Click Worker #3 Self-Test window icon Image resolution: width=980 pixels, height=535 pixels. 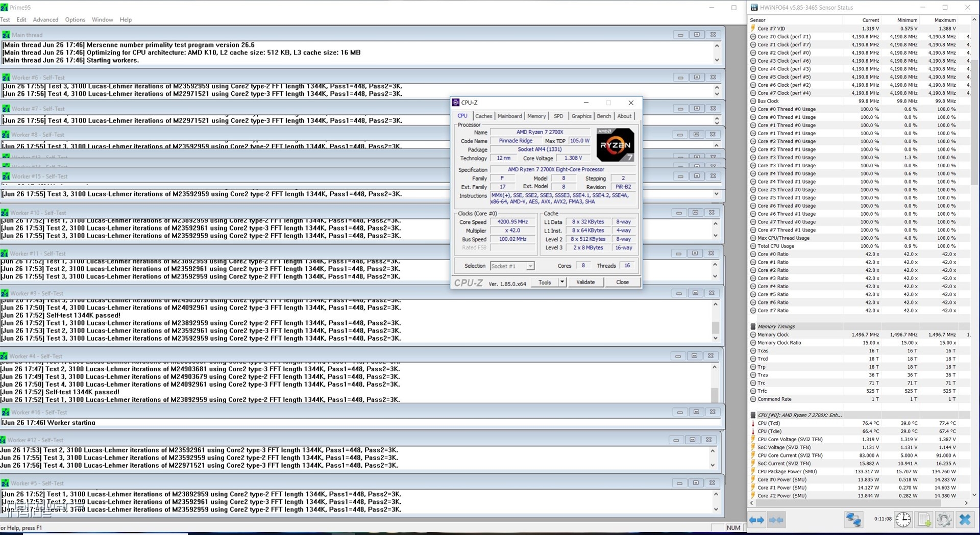(x=5, y=293)
